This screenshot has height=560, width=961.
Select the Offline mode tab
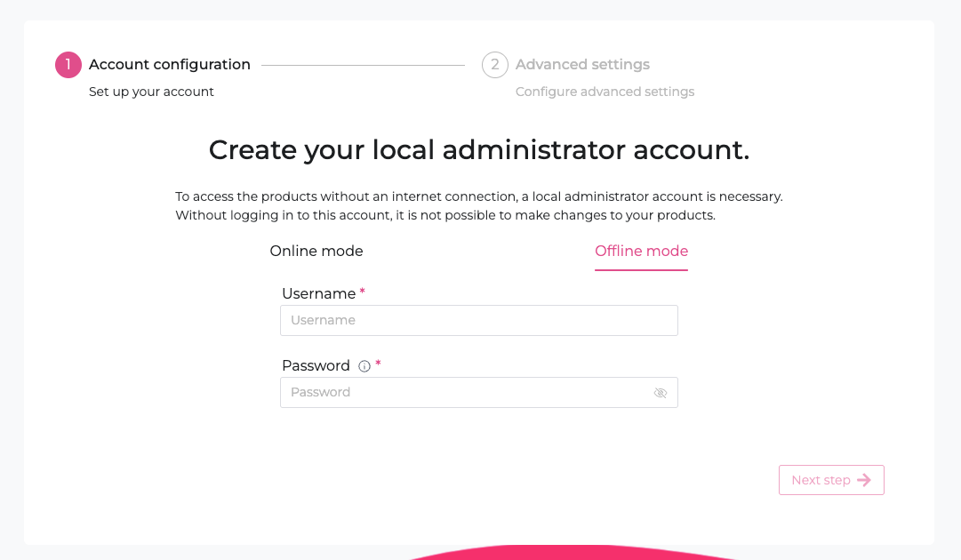pos(641,252)
